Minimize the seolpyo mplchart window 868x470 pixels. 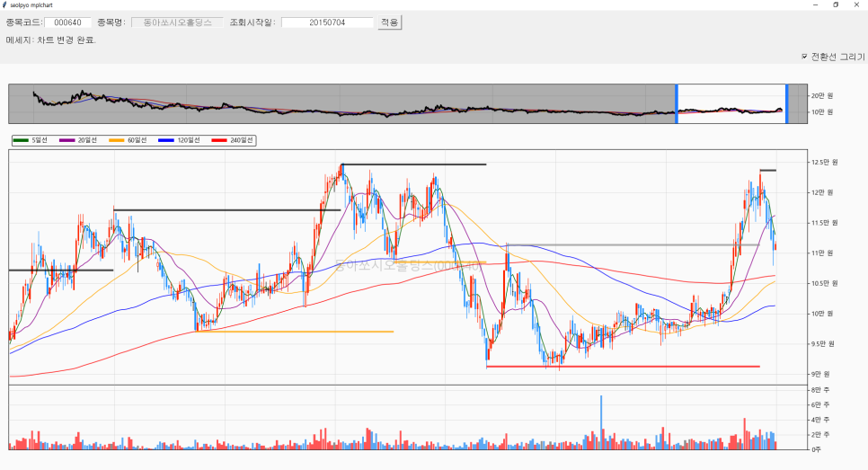point(815,4)
